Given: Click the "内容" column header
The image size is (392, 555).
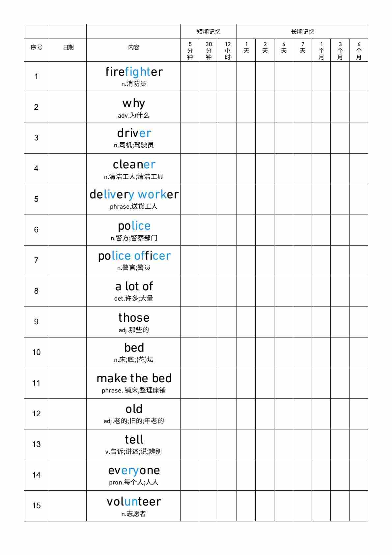Looking at the screenshot, I should 133,47.
